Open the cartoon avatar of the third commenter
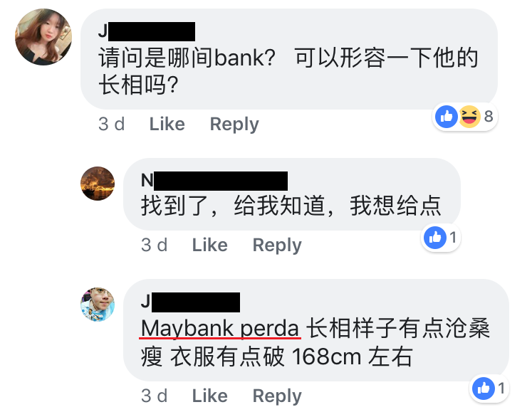Viewport: 532px width, 412px height. (x=98, y=305)
